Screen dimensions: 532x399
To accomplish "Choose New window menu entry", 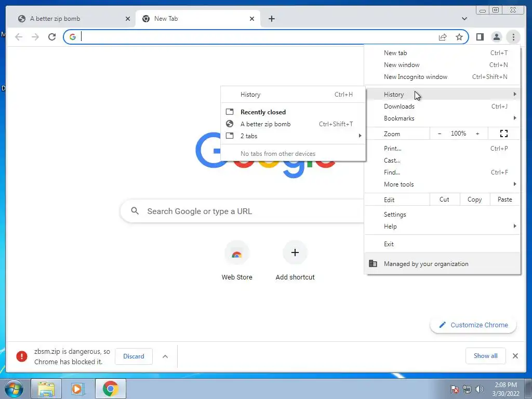I will click(443, 65).
